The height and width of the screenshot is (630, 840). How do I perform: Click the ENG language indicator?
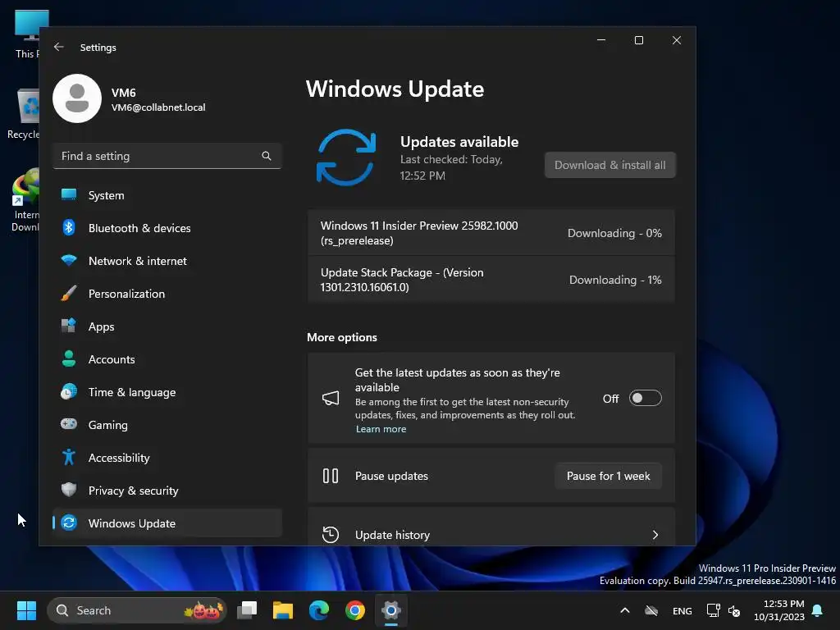(x=682, y=610)
